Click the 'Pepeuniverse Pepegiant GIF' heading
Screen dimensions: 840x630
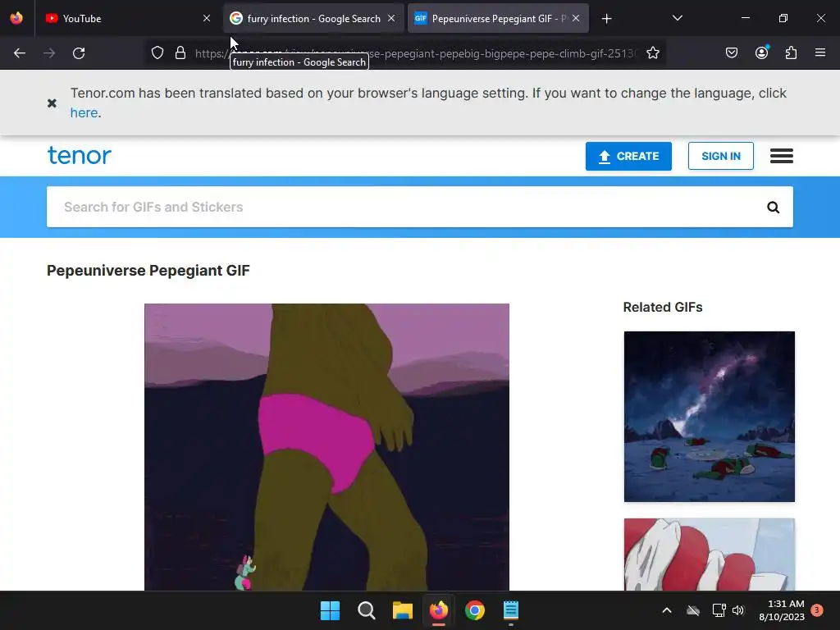coord(148,271)
